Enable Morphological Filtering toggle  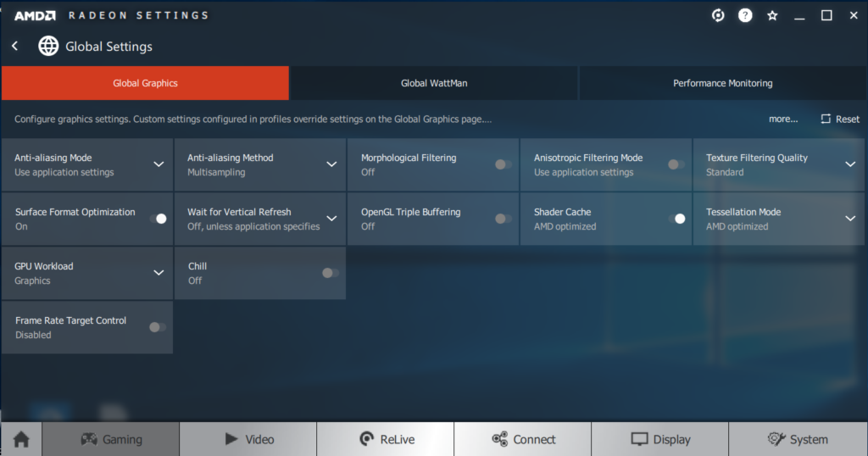click(503, 164)
